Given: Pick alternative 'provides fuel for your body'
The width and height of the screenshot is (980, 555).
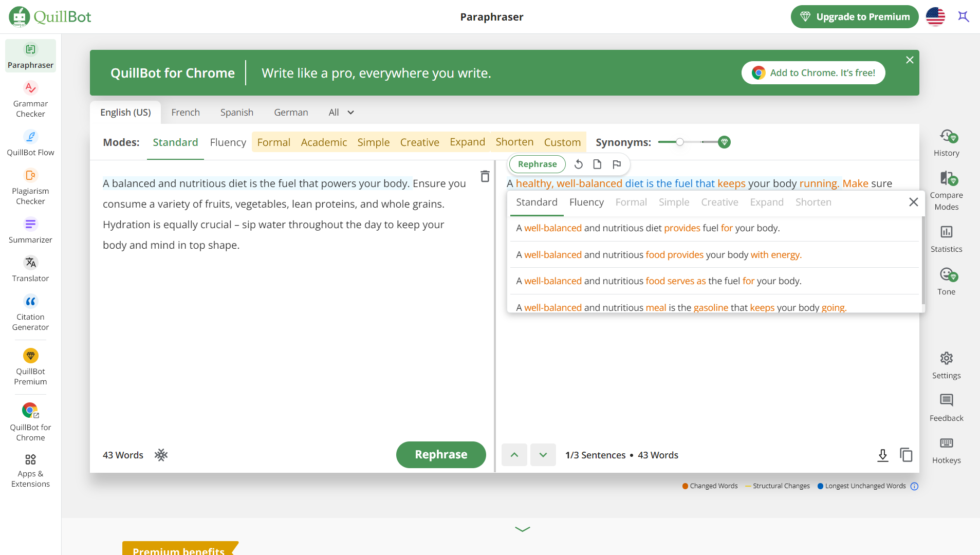Looking at the screenshot, I should tap(713, 228).
